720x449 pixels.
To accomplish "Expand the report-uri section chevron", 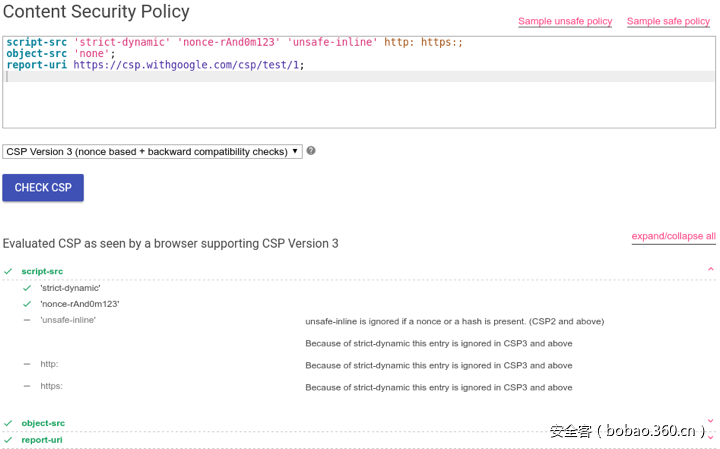I will tap(710, 439).
